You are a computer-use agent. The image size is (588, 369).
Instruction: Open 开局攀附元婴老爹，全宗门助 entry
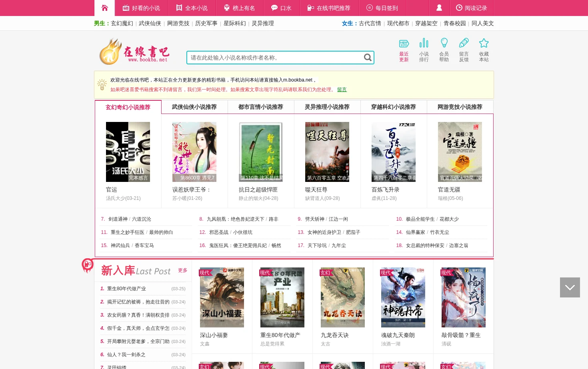pos(138,341)
